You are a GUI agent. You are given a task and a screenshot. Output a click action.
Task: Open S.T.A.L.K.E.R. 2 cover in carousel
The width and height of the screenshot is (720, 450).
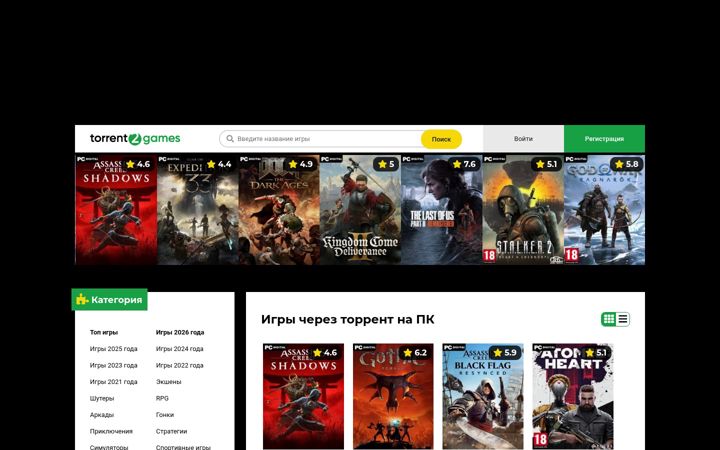click(523, 209)
